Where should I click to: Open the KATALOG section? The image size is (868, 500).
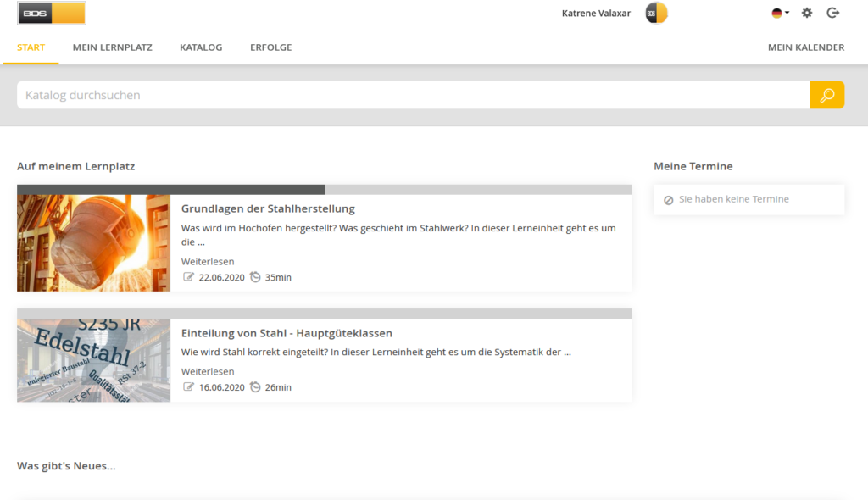click(201, 47)
